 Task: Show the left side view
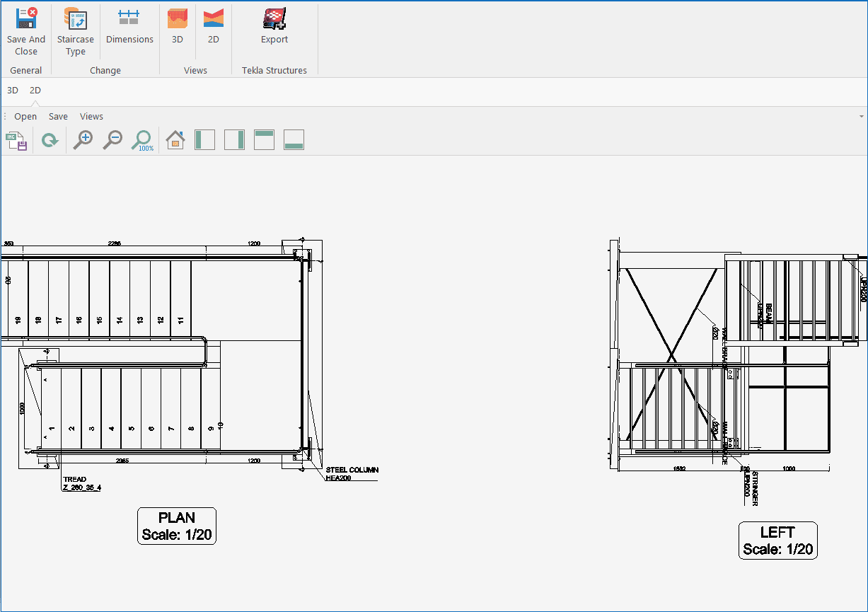pyautogui.click(x=204, y=140)
